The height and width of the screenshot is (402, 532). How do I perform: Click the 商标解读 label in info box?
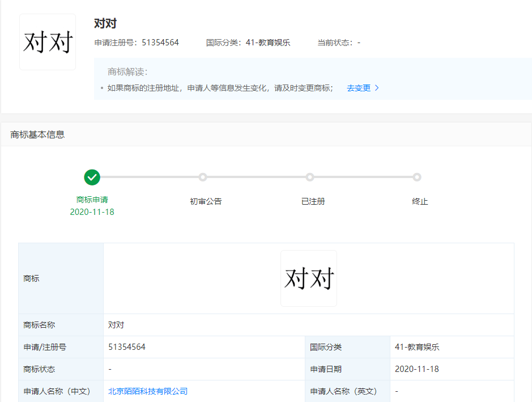tap(127, 72)
